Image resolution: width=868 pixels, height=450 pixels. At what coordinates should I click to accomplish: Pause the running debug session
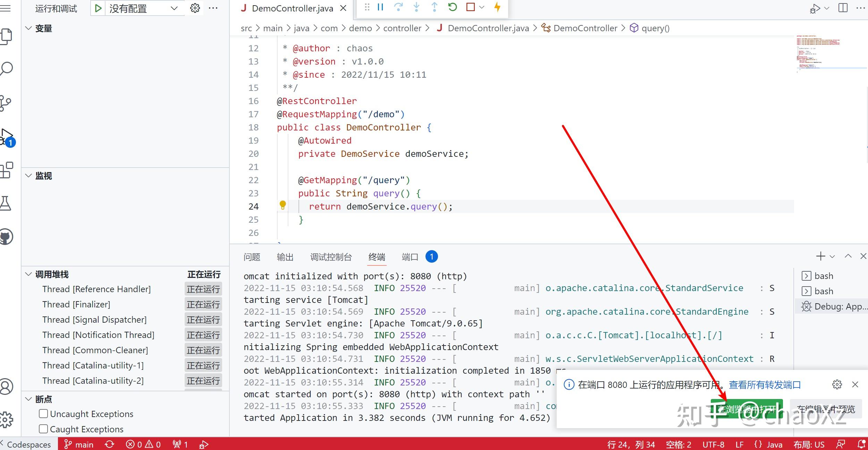(x=380, y=7)
